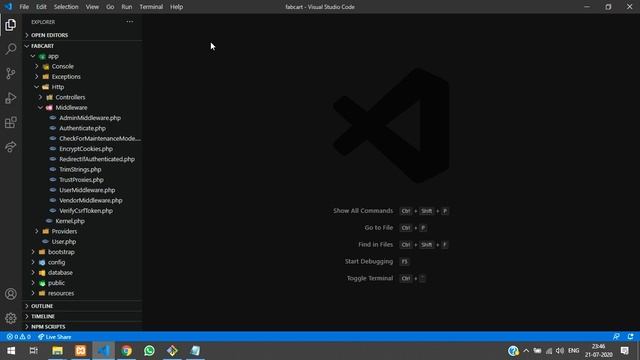Expand the Open Editors section
Screen dimensions: 640x360
(82, 35)
